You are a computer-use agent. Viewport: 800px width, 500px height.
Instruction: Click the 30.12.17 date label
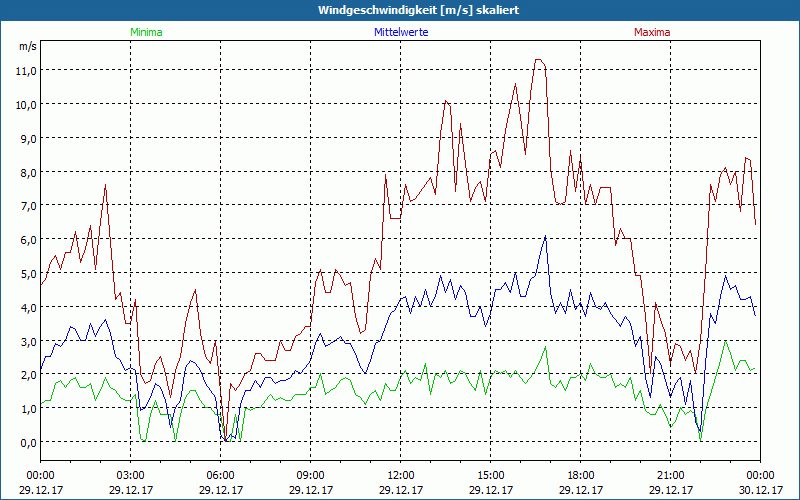tap(759, 490)
